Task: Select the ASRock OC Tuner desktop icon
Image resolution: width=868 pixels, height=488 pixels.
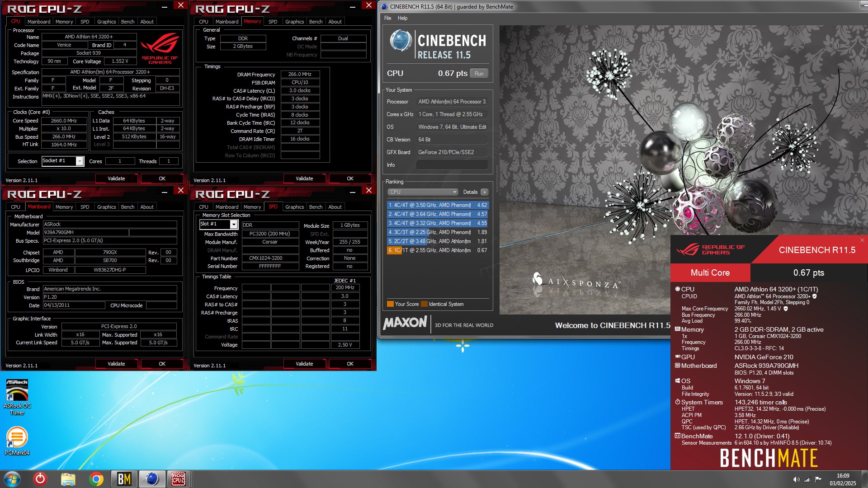Action: pyautogui.click(x=17, y=398)
